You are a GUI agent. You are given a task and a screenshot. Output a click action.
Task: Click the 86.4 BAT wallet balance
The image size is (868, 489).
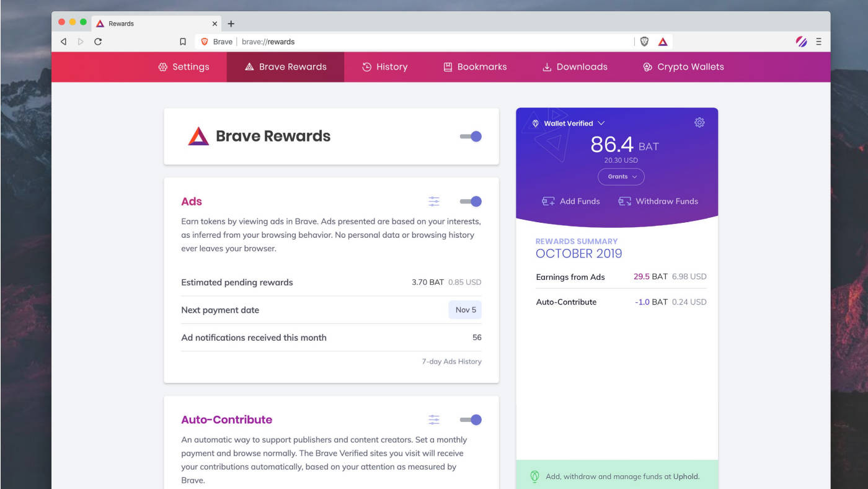(624, 145)
